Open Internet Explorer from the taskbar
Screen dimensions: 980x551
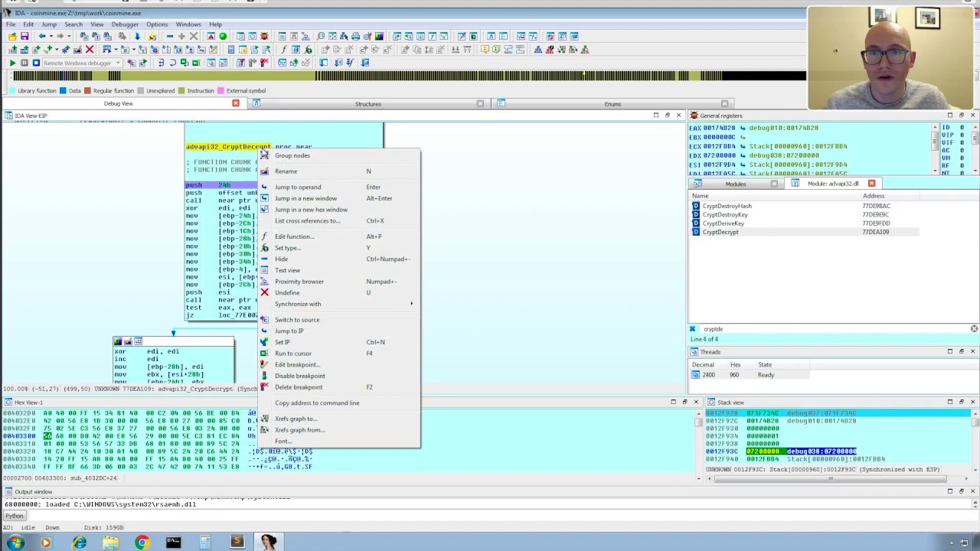point(80,543)
